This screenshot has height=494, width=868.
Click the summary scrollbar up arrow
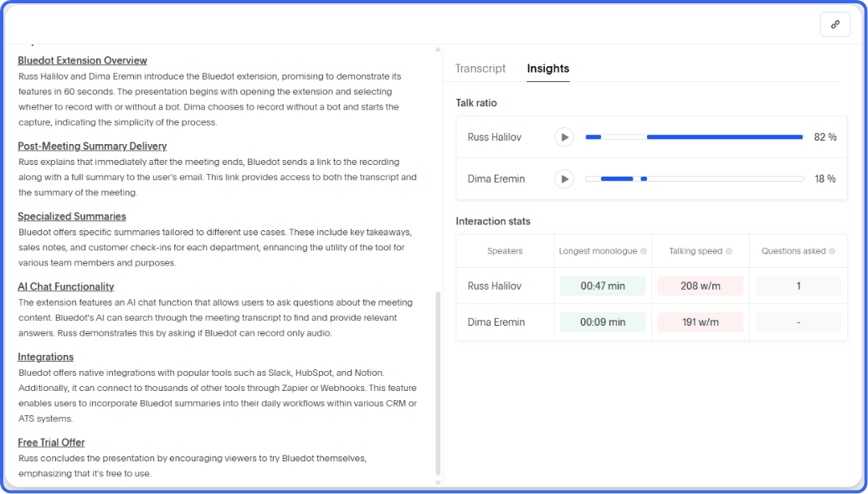[438, 49]
